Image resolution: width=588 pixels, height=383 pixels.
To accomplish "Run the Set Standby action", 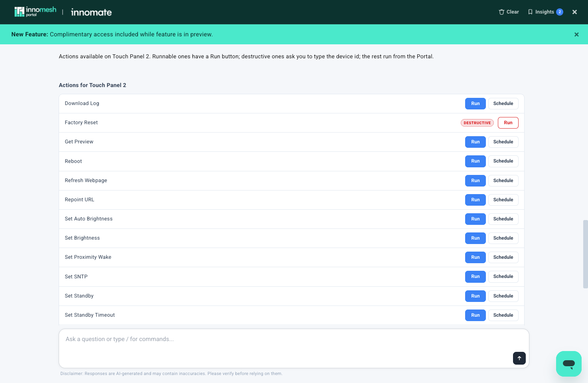I will (476, 296).
